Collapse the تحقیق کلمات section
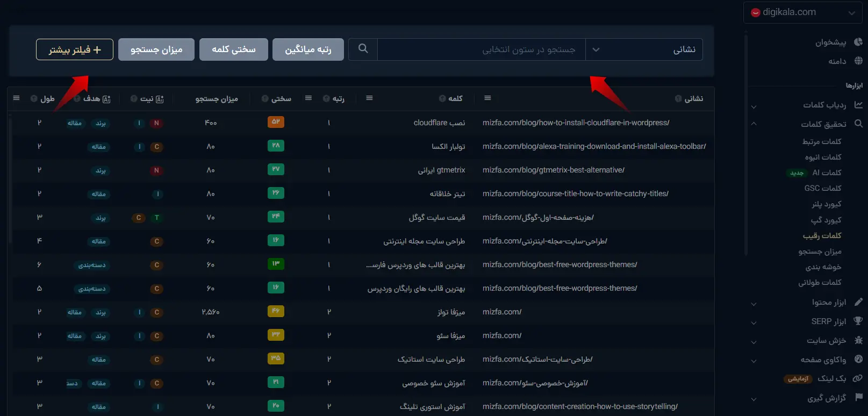The image size is (868, 416). pyautogui.click(x=754, y=124)
